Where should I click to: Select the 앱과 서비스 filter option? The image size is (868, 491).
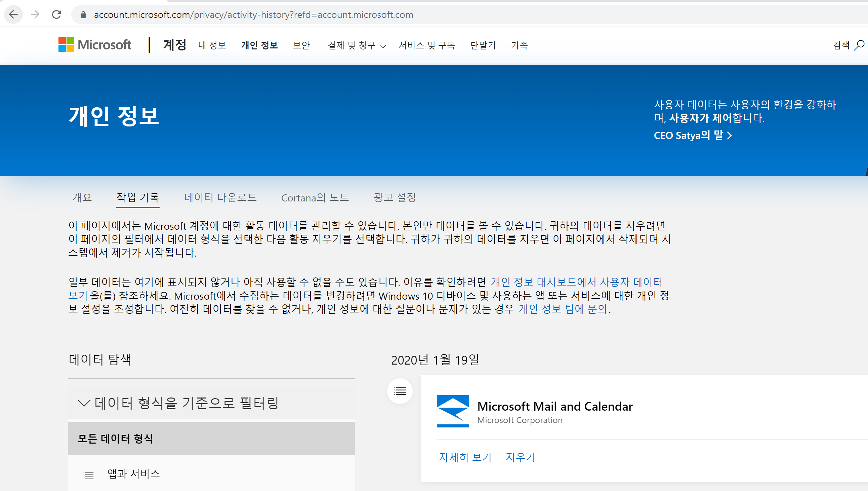pyautogui.click(x=133, y=474)
